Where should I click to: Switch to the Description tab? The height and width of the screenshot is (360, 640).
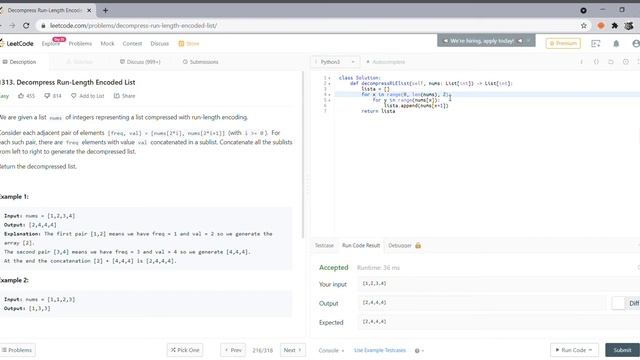[20, 62]
